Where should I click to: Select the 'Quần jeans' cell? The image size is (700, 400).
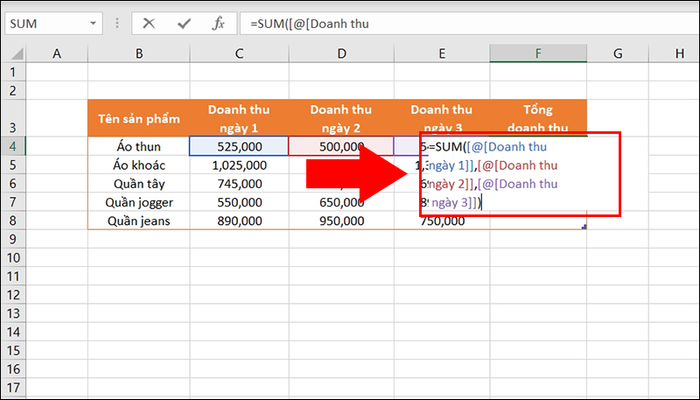pos(139,221)
